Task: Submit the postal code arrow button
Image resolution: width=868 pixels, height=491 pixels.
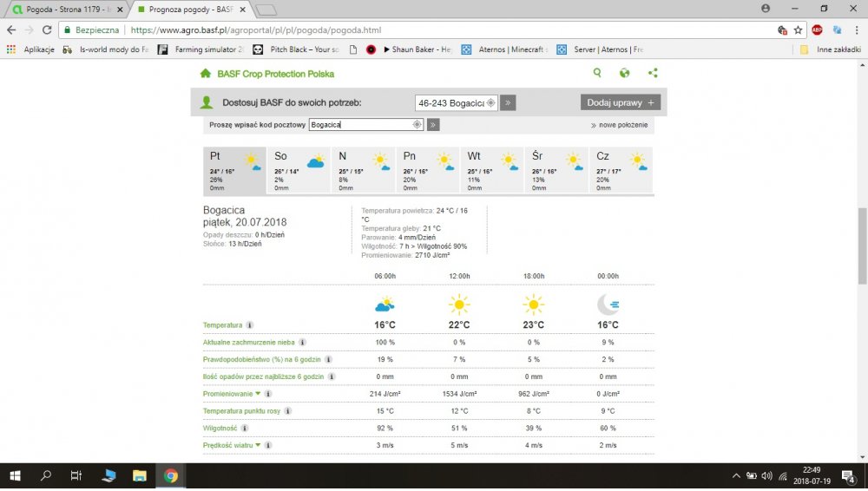Action: point(433,125)
